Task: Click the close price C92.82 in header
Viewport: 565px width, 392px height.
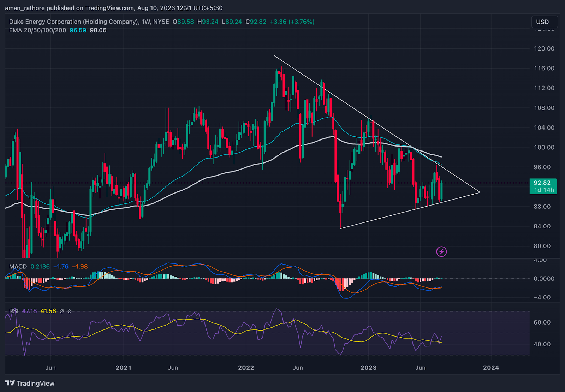Action: pos(256,22)
